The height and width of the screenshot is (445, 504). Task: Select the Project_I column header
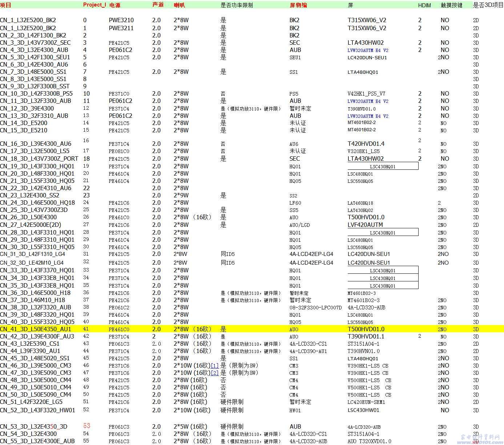[94, 5]
